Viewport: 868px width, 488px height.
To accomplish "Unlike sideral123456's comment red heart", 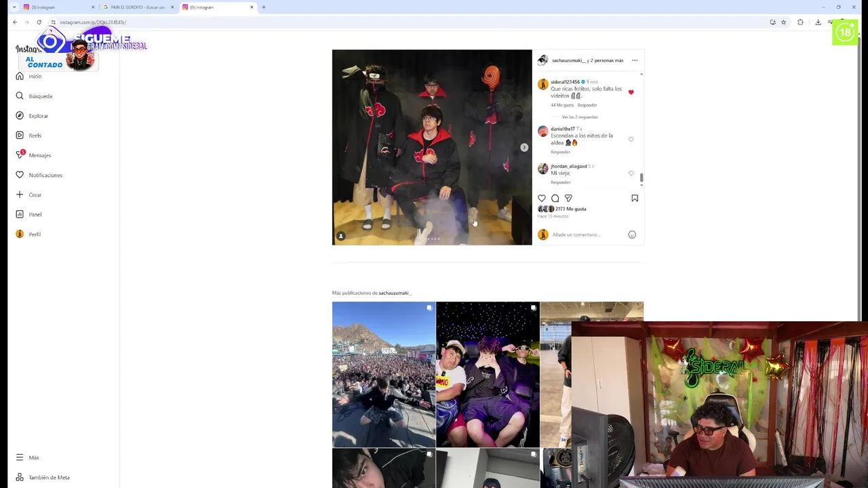I will 631,92.
